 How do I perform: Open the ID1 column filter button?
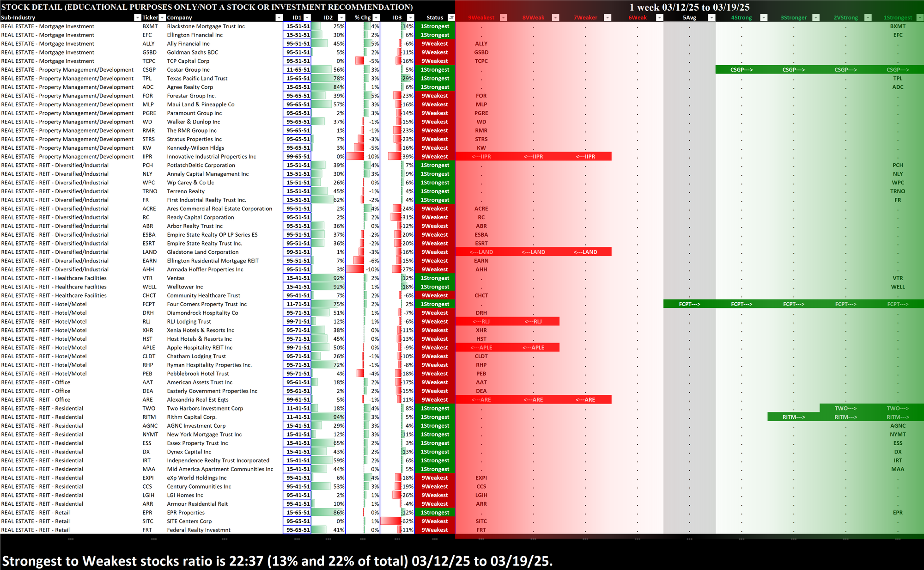click(x=307, y=18)
